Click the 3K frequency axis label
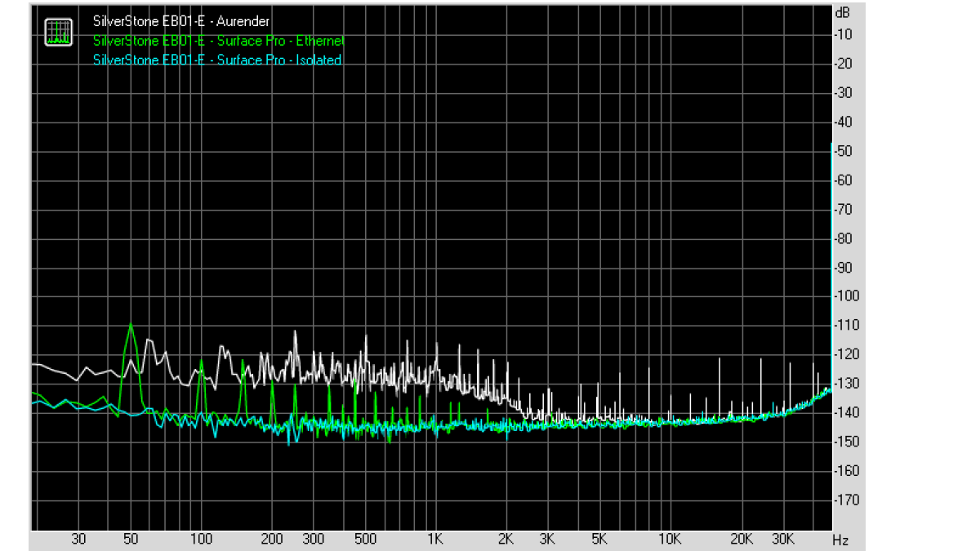Screen dimensions: 980x551 (x=547, y=540)
